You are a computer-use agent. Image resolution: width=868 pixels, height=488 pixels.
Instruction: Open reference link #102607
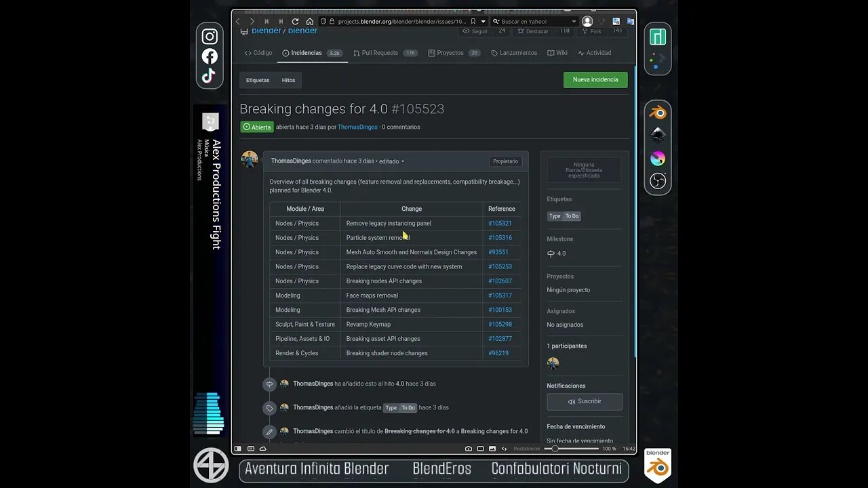pyautogui.click(x=500, y=281)
